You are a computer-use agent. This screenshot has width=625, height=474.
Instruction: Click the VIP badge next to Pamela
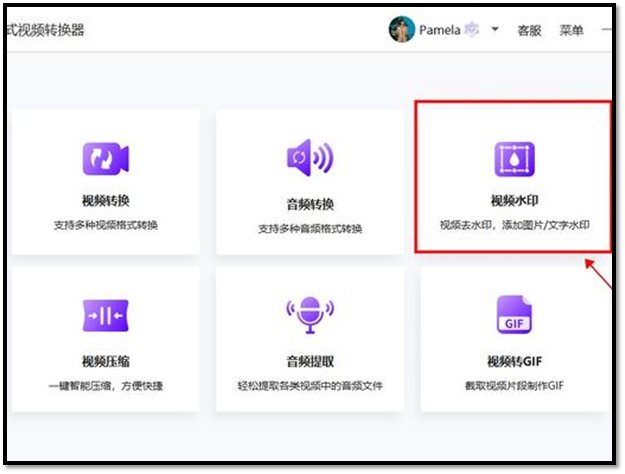(x=472, y=29)
